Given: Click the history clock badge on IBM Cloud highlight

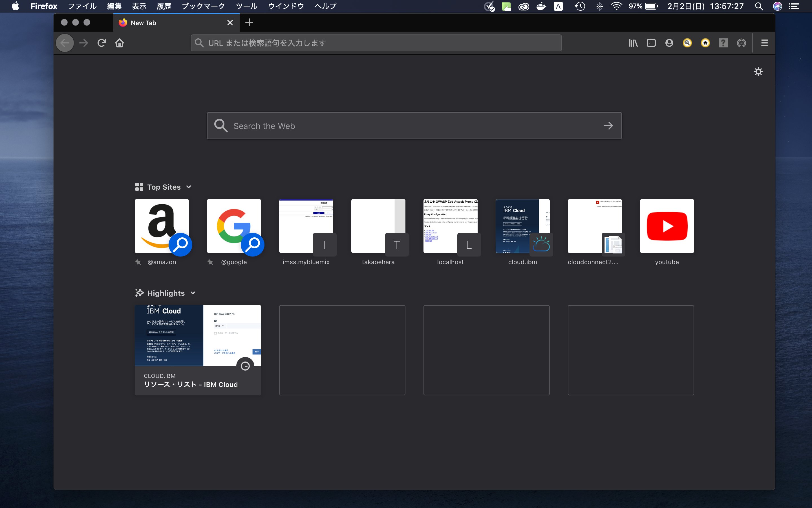Looking at the screenshot, I should pyautogui.click(x=245, y=366).
